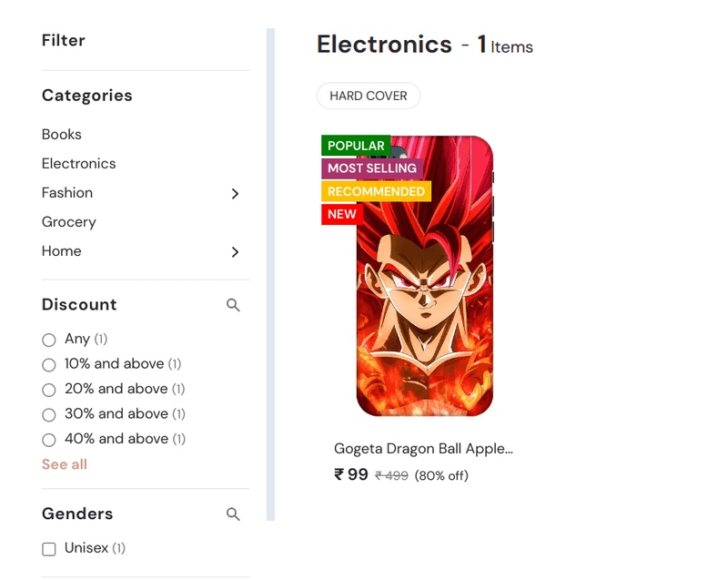Image resolution: width=728 pixels, height=580 pixels.
Task: Expand the Fashion category chevron
Action: (235, 194)
